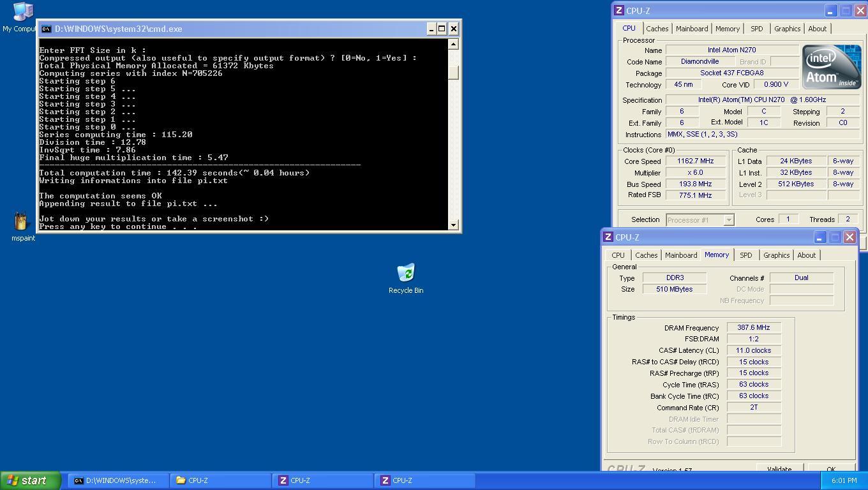Screen dimensions: 868x490
Task: Select the mspaint desktop icon
Action: coord(23,226)
